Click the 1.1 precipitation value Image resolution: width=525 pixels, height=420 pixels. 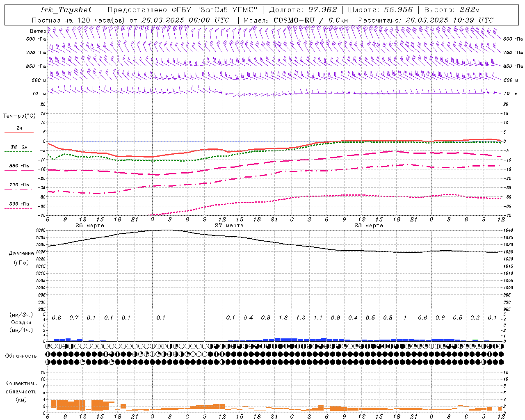point(318,318)
